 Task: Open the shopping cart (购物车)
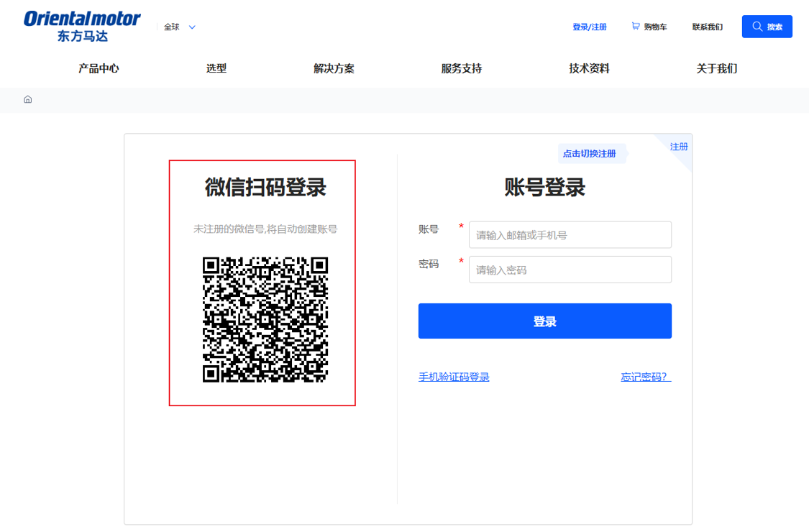tap(649, 26)
